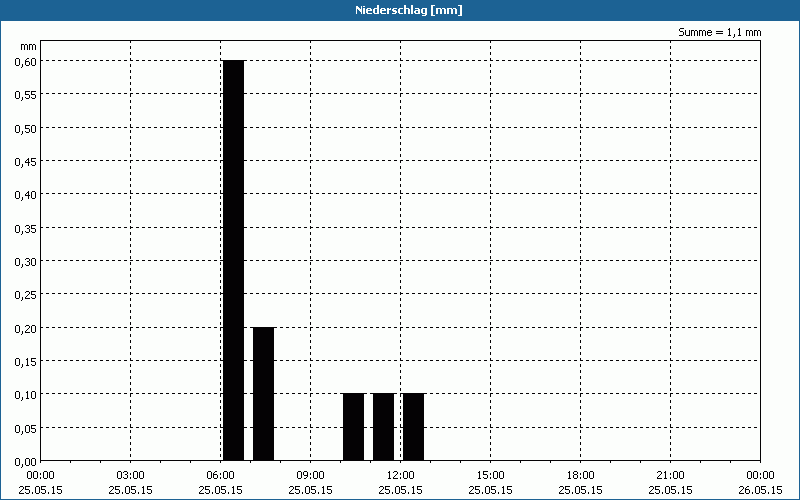Viewport: 800px width, 500px height.
Task: Click the 0,50 y-axis value
Action: (x=26, y=128)
